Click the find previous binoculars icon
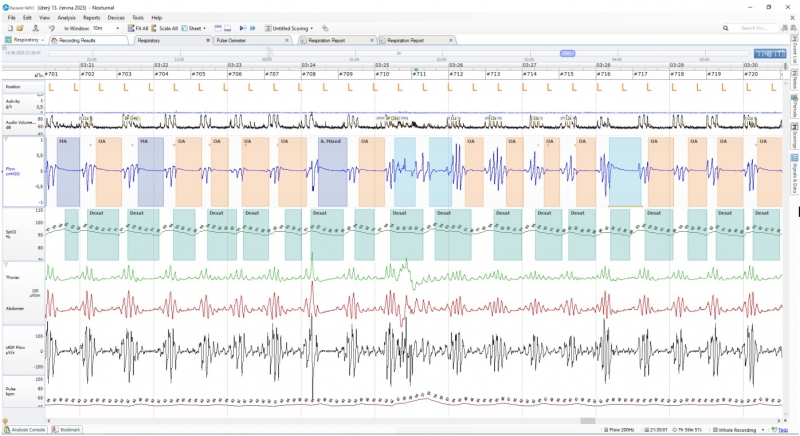 785,29
